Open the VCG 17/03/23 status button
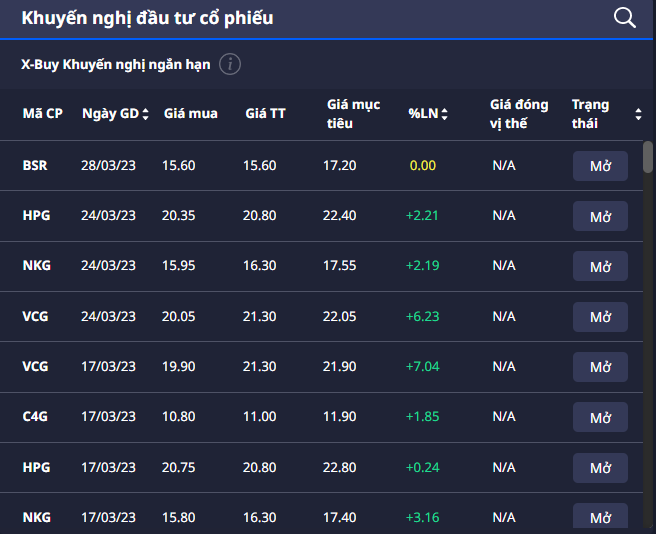Image resolution: width=656 pixels, height=534 pixels. 600,367
